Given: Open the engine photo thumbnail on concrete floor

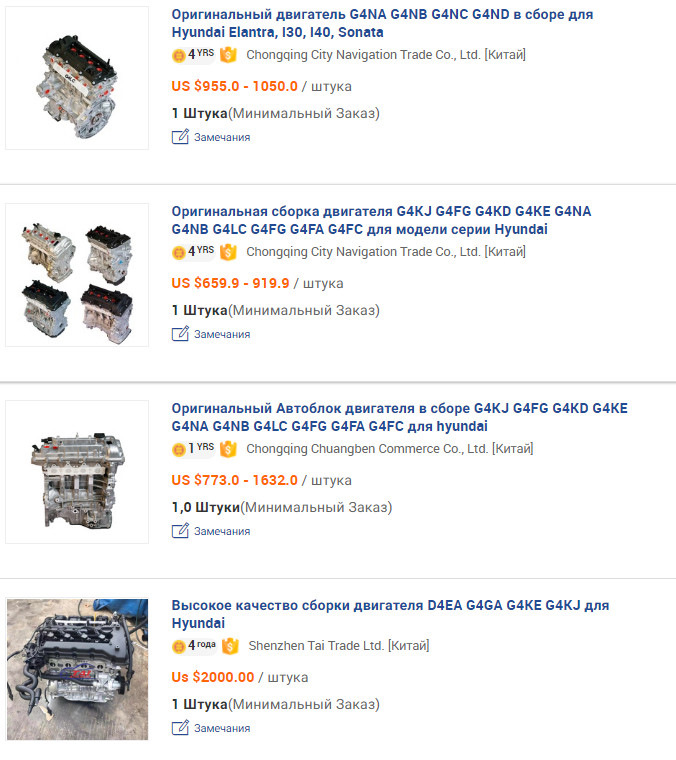Looking at the screenshot, I should point(77,669).
